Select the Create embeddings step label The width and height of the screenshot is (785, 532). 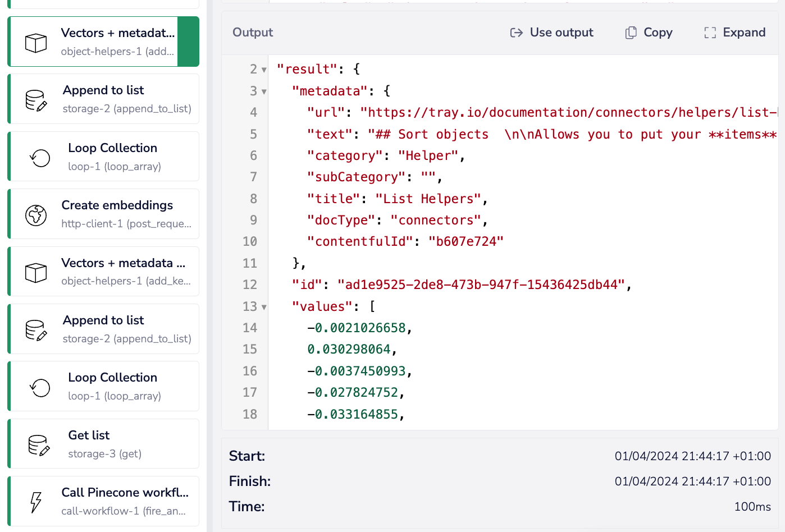[117, 205]
